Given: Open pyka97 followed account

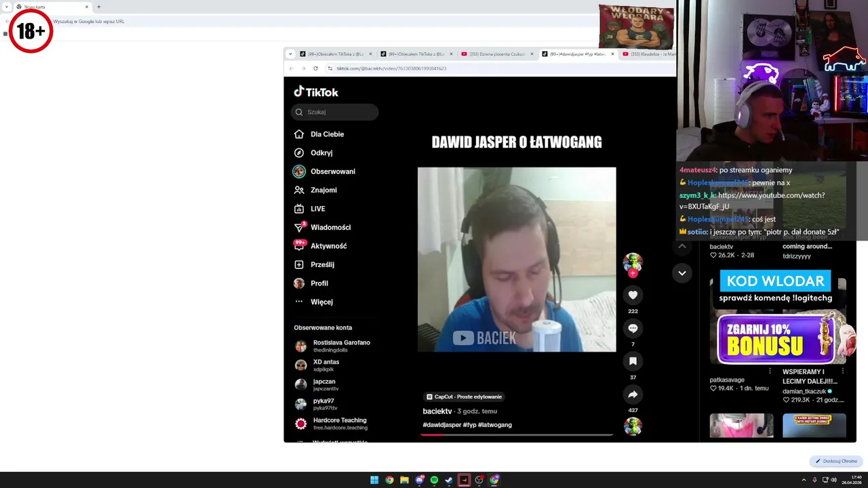Looking at the screenshot, I should point(316,404).
